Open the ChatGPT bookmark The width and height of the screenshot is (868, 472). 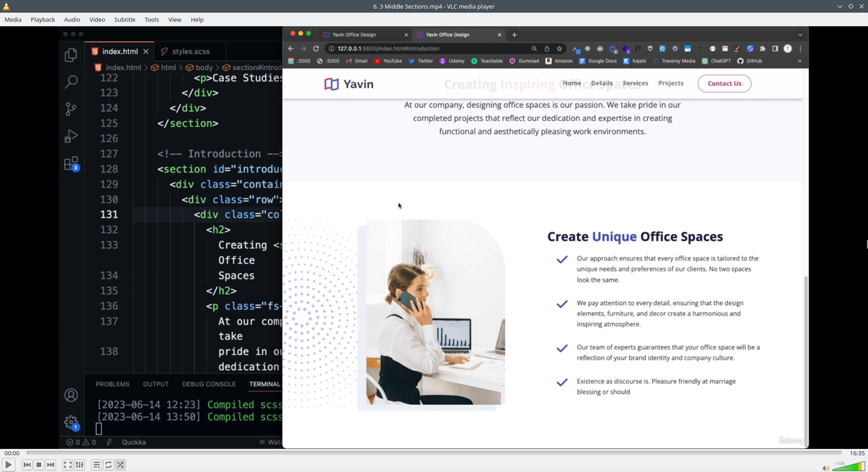[717, 61]
